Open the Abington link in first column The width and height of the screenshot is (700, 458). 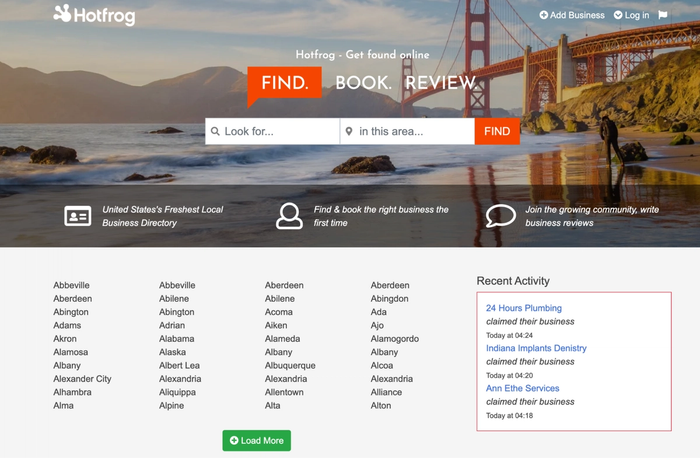click(x=71, y=312)
